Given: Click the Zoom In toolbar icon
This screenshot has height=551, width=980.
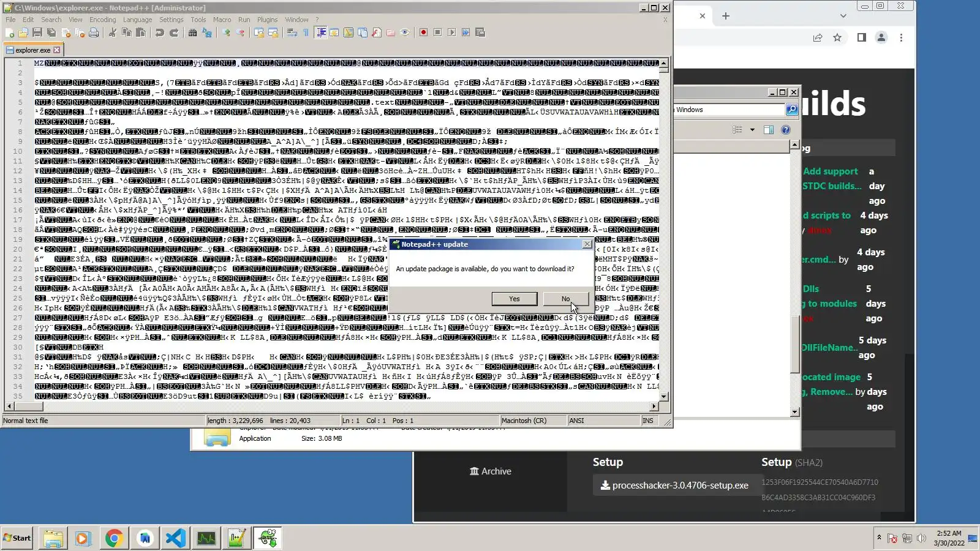Looking at the screenshot, I should [226, 32].
